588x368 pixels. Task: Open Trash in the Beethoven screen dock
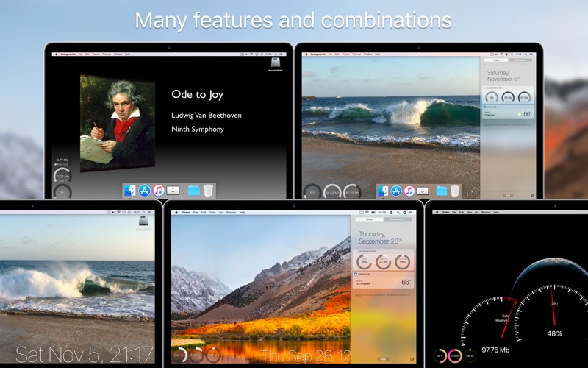coord(208,191)
